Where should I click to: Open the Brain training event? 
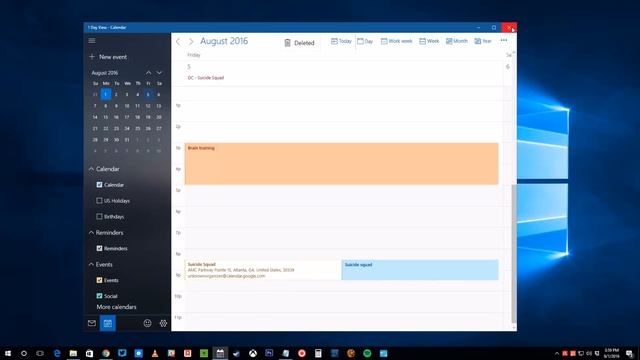point(342,164)
